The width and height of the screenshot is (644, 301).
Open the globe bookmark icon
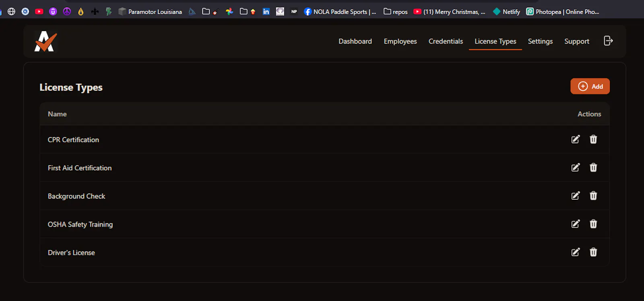tap(12, 12)
